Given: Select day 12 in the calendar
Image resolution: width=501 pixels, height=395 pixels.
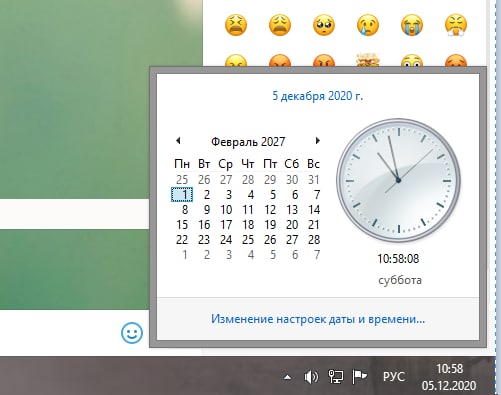Looking at the screenshot, I should pyautogui.click(x=270, y=210).
